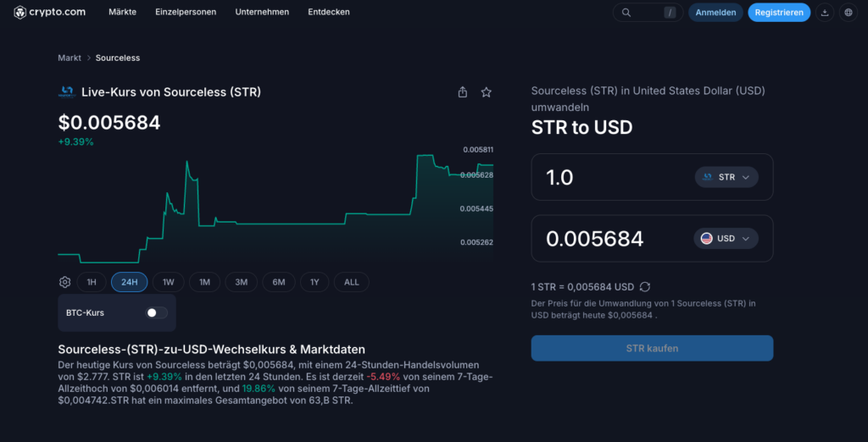Click the STR kaufen button
This screenshot has height=442, width=868.
point(652,348)
